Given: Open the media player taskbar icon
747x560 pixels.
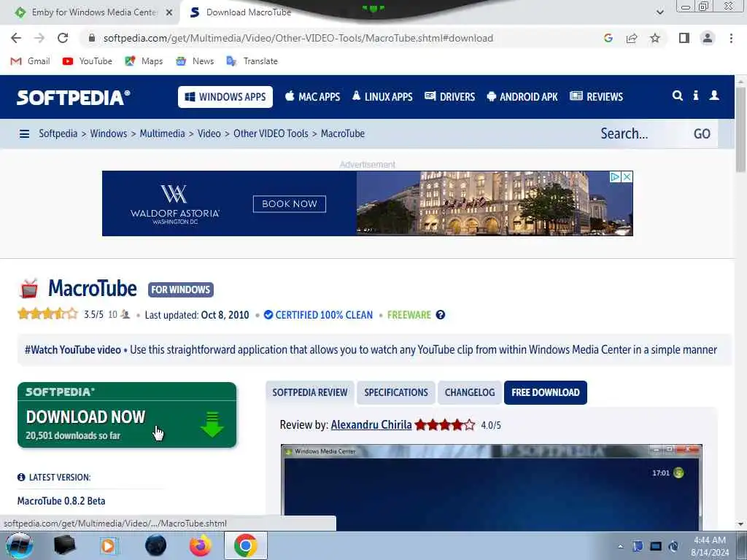Looking at the screenshot, I should tap(109, 545).
